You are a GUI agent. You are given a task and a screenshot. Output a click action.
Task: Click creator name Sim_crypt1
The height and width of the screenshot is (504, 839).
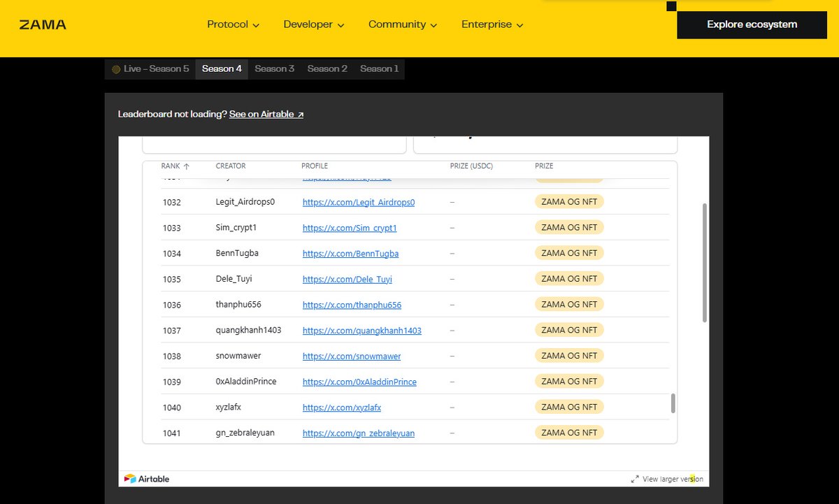238,228
